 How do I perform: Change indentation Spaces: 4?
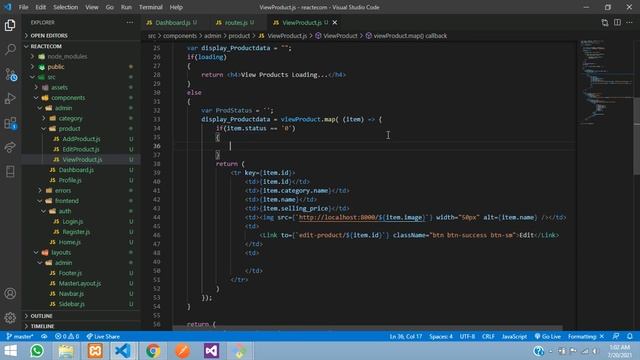click(441, 336)
